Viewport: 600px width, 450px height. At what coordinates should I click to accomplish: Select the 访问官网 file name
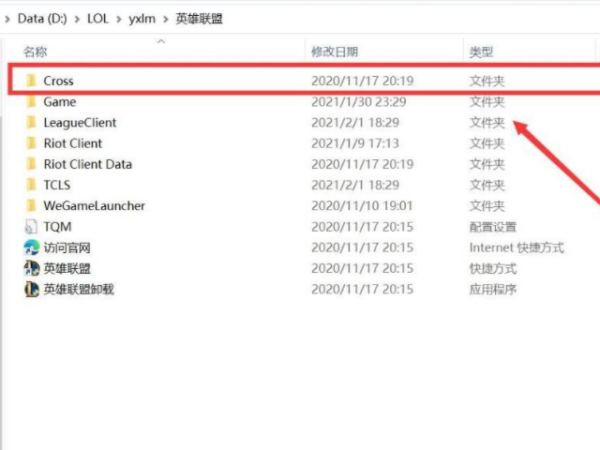[67, 248]
